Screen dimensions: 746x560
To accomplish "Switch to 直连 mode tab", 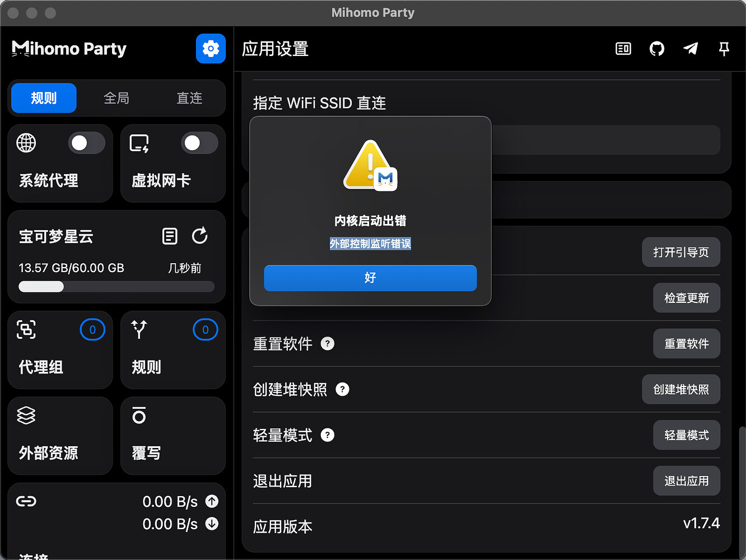I will (x=189, y=98).
